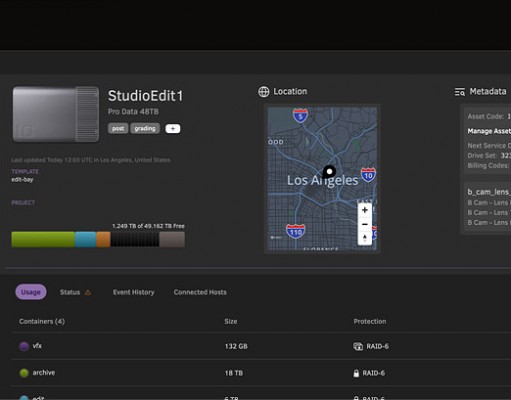Switch to Connected Hosts tab

coord(200,292)
